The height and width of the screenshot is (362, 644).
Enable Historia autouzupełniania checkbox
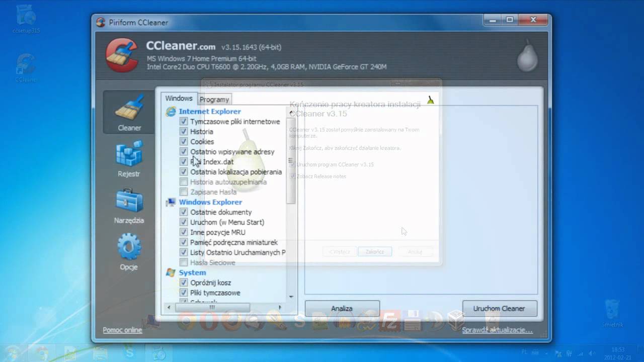(184, 182)
